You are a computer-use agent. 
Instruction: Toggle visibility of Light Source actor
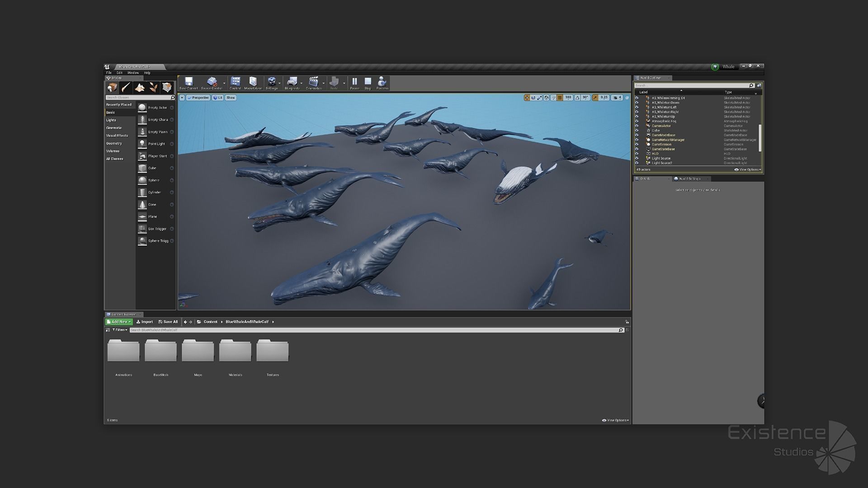[x=637, y=159]
